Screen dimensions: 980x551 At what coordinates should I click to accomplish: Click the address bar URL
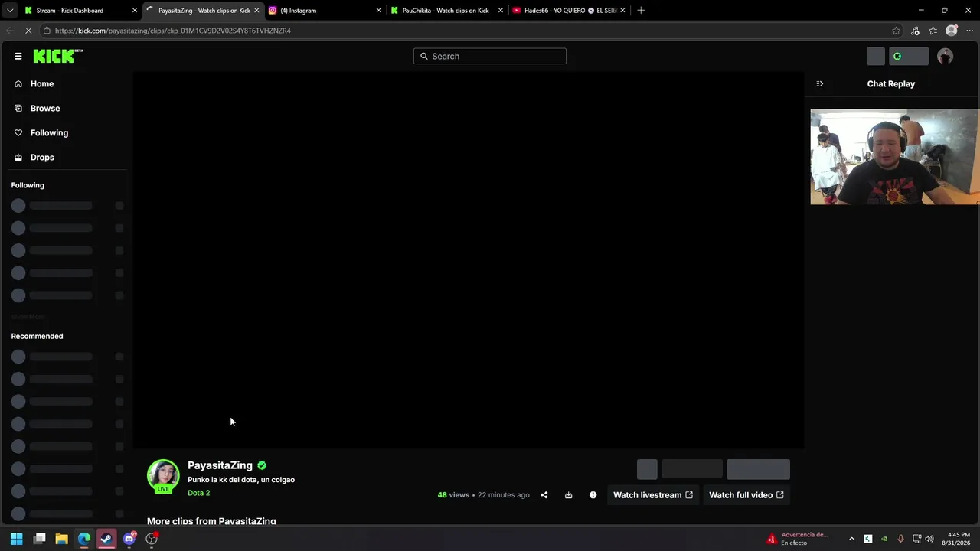click(173, 31)
